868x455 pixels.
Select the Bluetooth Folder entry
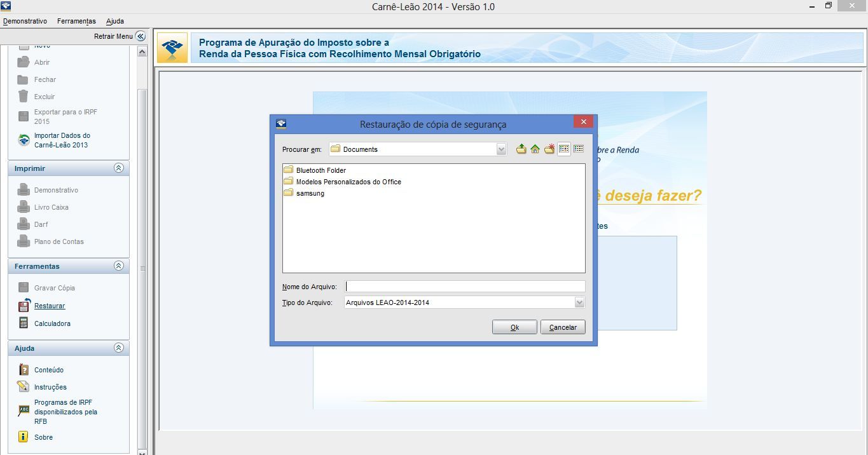click(315, 170)
